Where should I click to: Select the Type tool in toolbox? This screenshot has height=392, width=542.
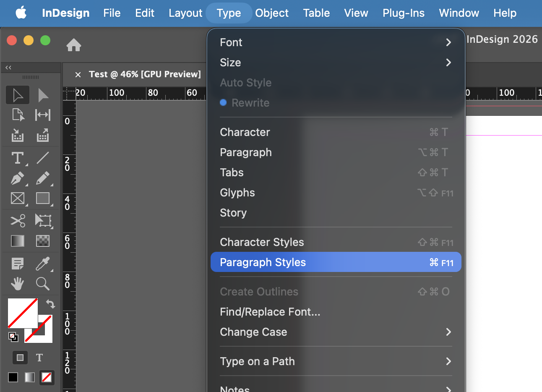coord(18,158)
